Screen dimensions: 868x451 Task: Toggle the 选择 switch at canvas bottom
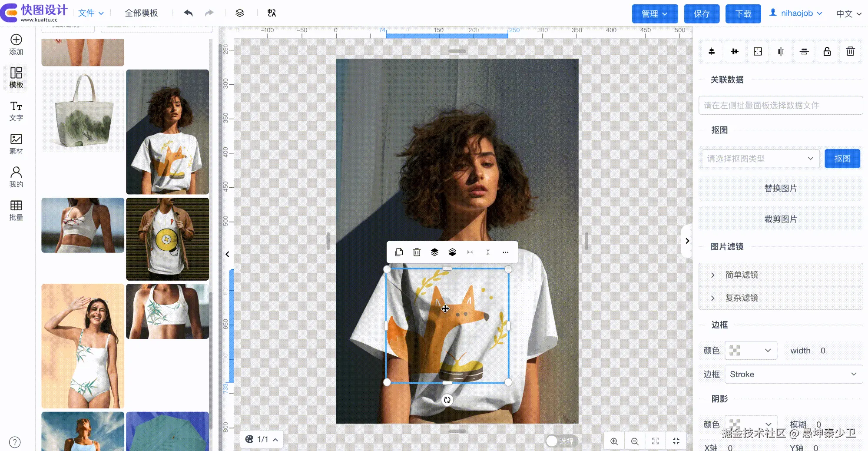(553, 441)
